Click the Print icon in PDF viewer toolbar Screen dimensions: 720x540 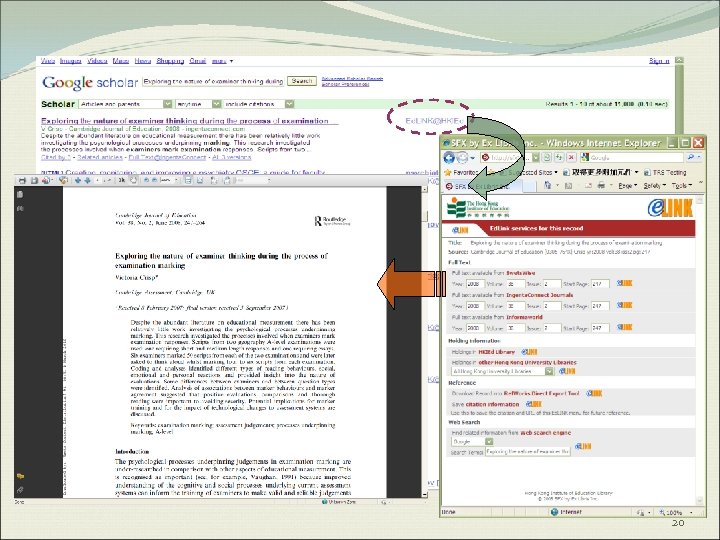pyautogui.click(x=22, y=180)
